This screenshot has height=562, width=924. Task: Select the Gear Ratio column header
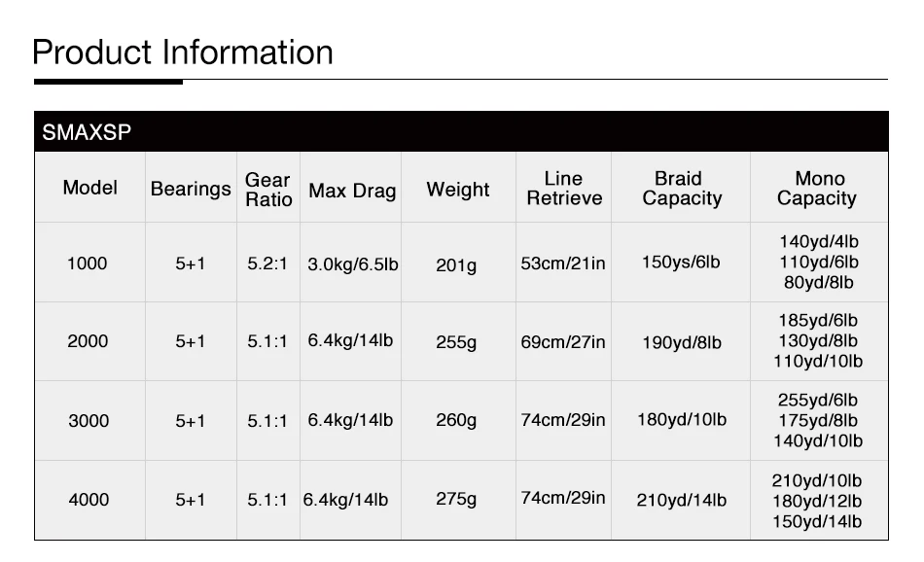point(268,188)
